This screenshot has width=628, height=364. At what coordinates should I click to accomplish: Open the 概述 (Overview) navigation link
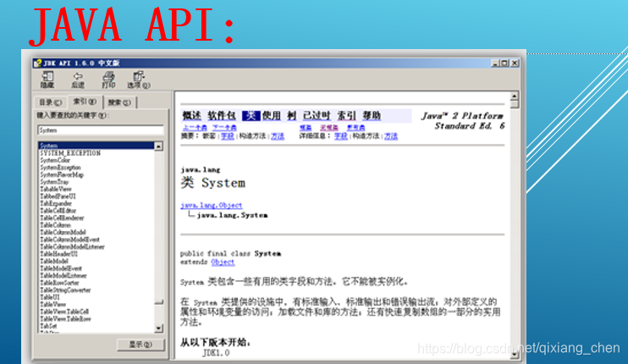pyautogui.click(x=192, y=116)
